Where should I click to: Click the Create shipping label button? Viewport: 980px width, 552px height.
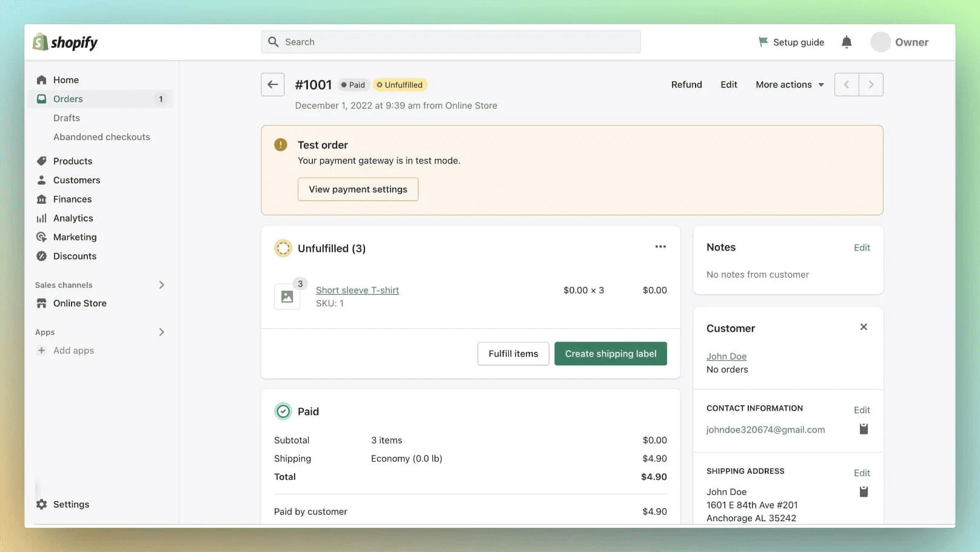coord(610,354)
